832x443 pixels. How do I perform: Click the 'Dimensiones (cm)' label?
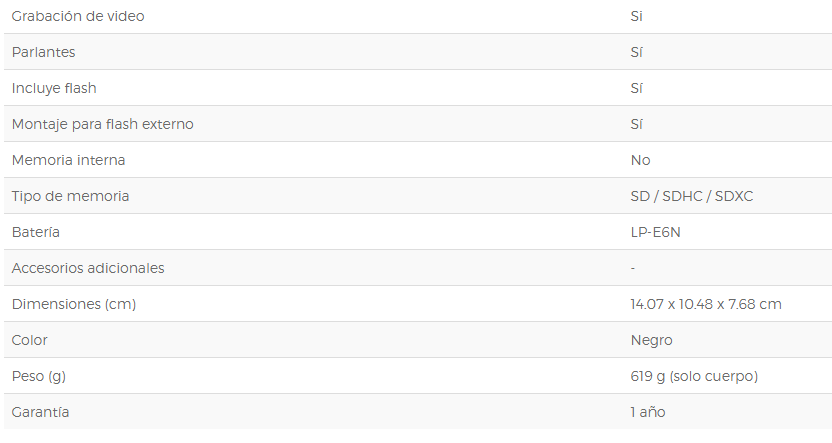pos(74,305)
